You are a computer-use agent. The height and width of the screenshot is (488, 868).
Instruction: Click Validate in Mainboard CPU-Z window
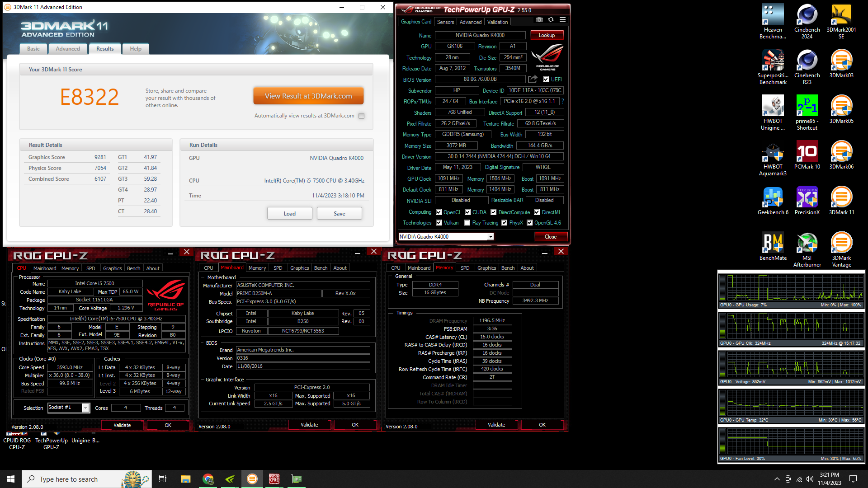309,425
